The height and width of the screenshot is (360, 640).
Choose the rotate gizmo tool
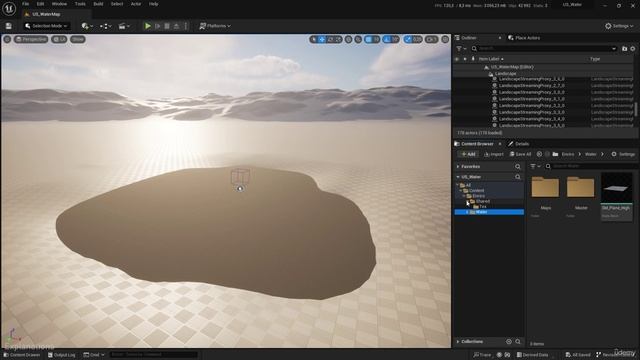coord(331,39)
